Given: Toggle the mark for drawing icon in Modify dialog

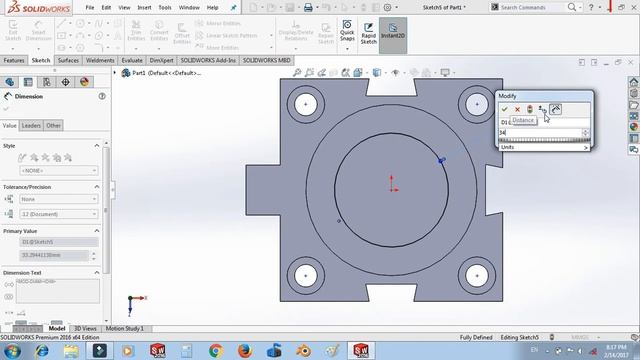Looking at the screenshot, I should pos(556,109).
